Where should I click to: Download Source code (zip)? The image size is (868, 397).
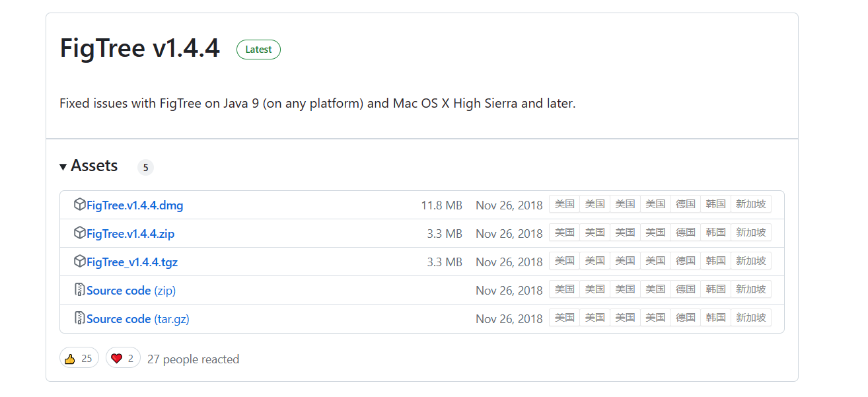click(x=131, y=291)
